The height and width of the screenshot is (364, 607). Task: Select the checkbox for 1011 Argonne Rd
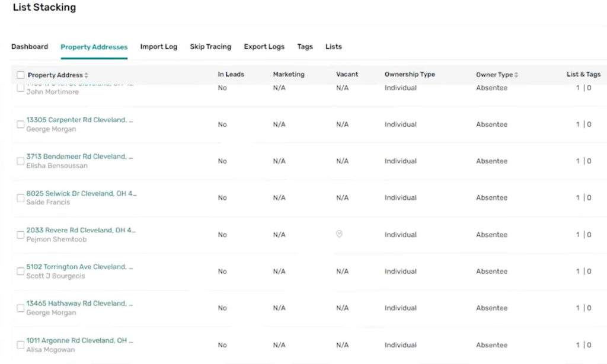[x=20, y=344]
